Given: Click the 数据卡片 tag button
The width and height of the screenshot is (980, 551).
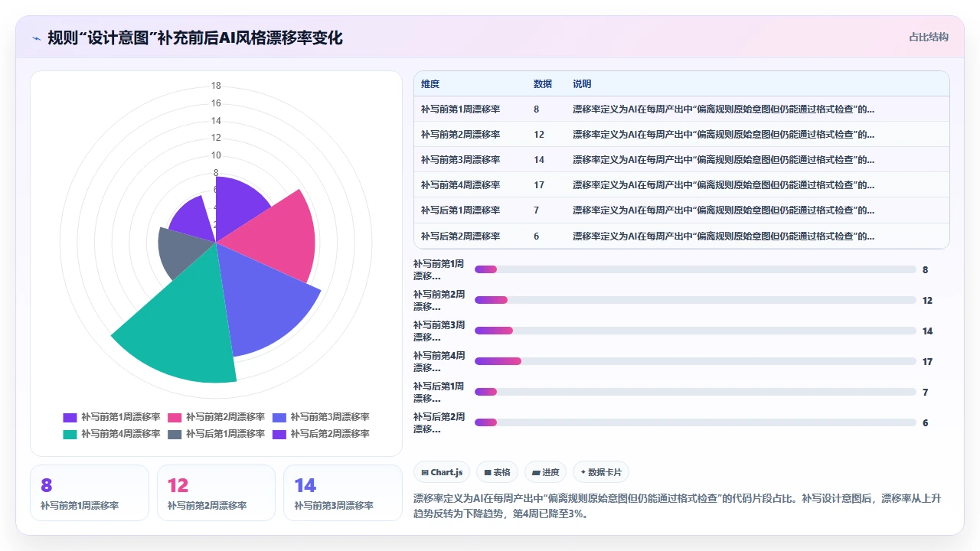Looking at the screenshot, I should [x=601, y=472].
